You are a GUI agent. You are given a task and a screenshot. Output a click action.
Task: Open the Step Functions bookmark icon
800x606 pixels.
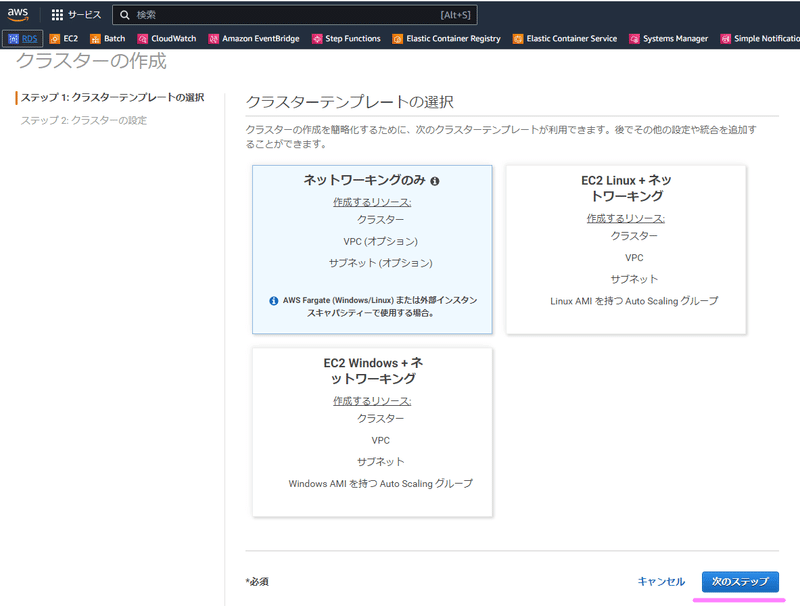click(x=317, y=39)
